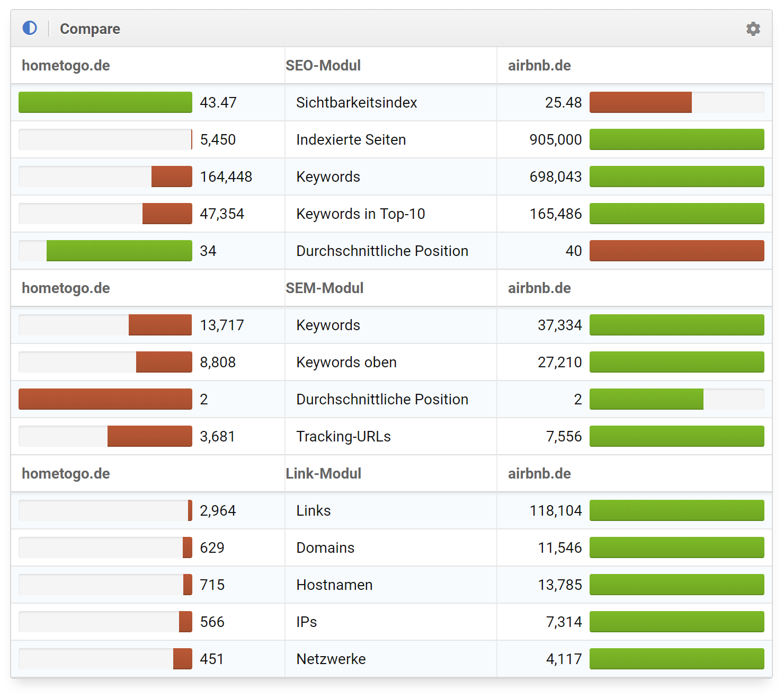Click hometogo.de in the SEO-Modul header
This screenshot has width=784, height=698.
point(66,66)
